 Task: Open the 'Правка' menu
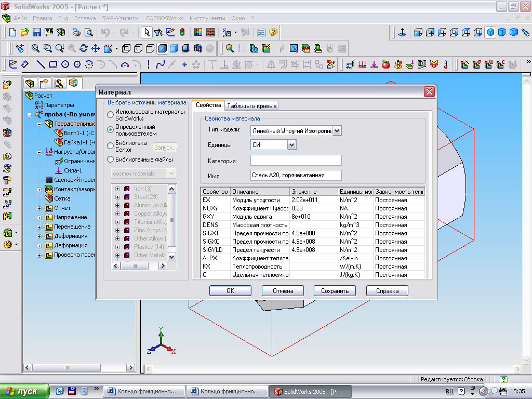[43, 18]
